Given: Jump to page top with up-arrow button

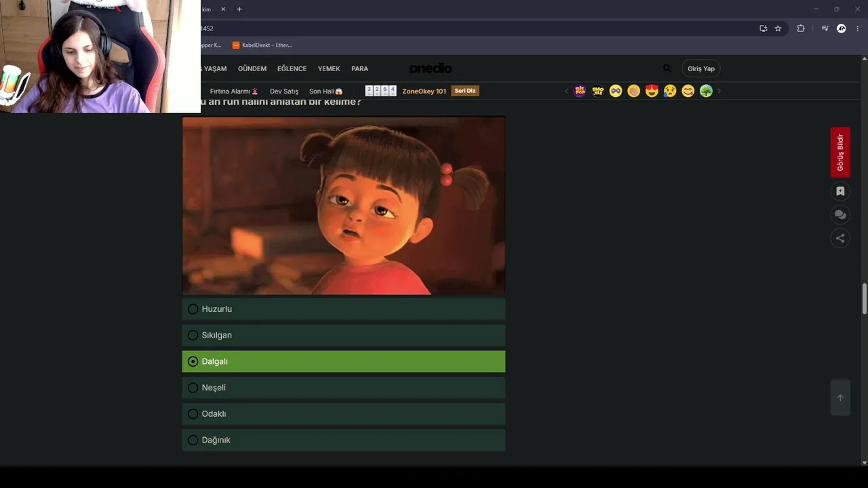Looking at the screenshot, I should (840, 398).
